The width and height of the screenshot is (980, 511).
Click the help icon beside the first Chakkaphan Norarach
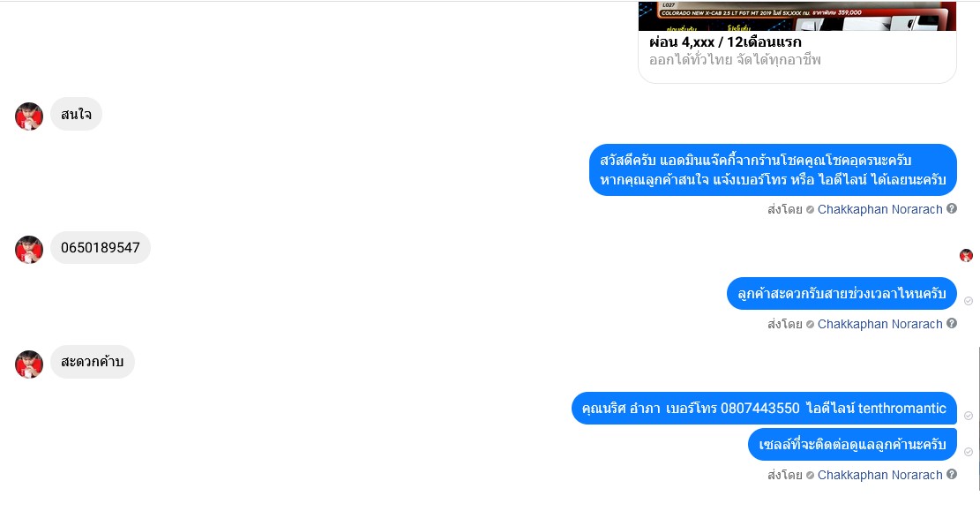pos(951,209)
